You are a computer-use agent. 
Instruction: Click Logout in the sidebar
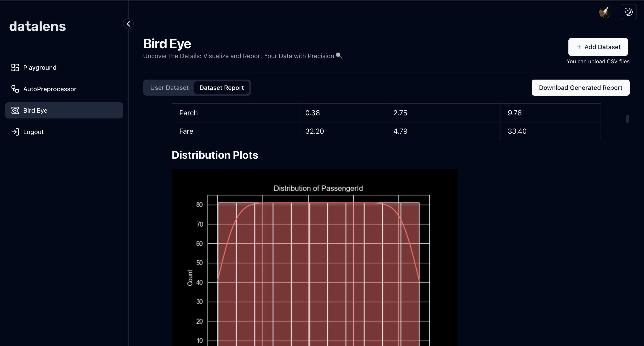(34, 132)
